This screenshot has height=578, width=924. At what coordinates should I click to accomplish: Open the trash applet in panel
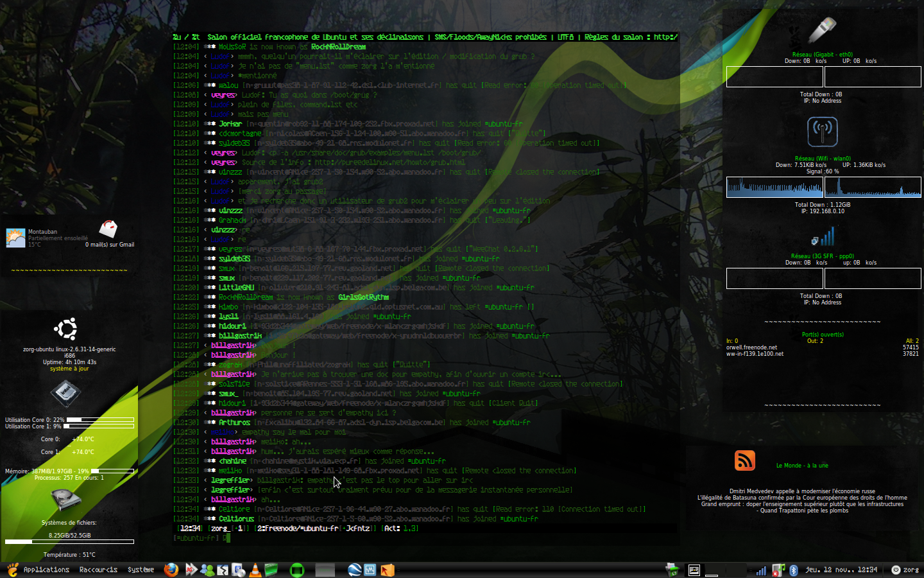(x=672, y=570)
